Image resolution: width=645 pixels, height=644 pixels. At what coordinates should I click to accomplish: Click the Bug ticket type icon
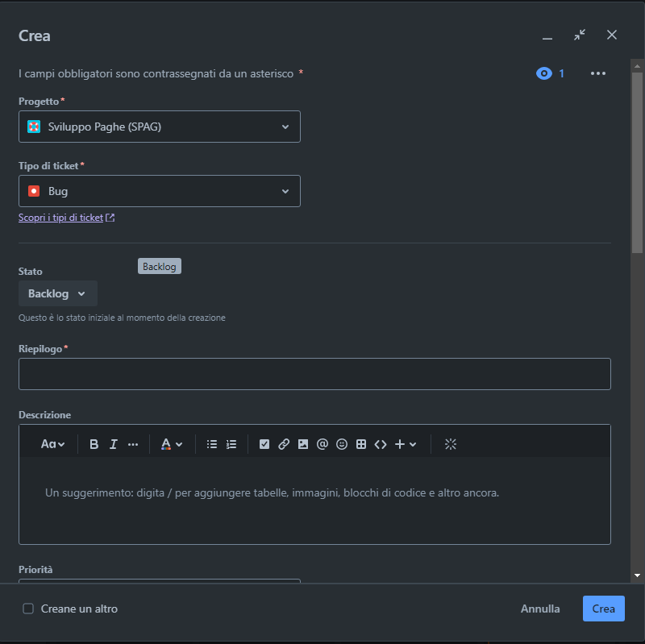coord(34,191)
